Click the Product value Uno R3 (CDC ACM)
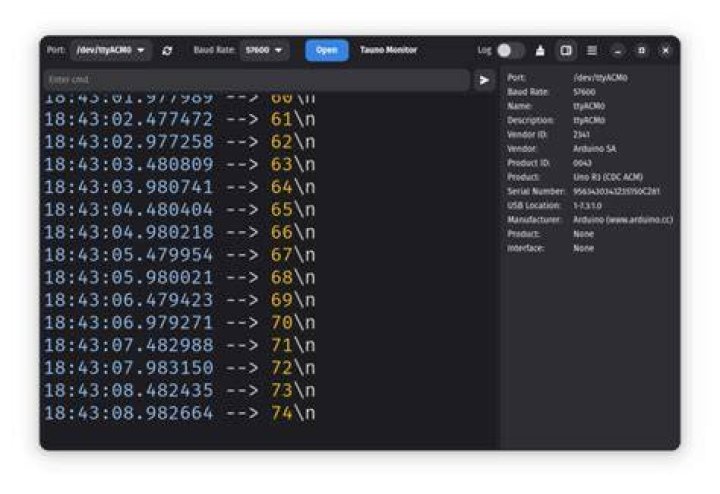 pos(608,177)
